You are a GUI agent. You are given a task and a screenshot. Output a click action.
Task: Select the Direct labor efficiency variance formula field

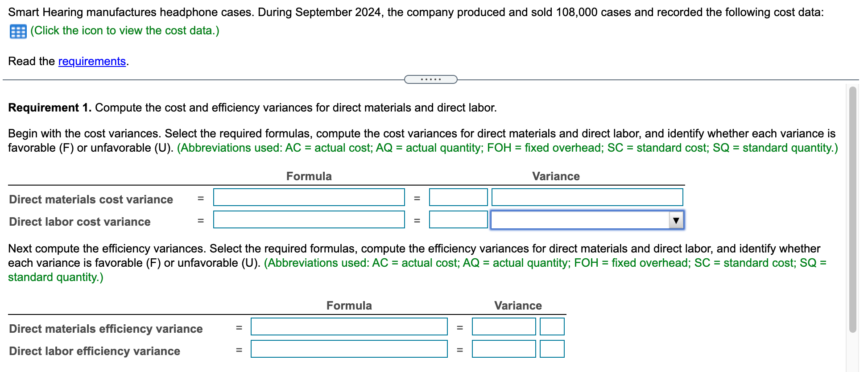[x=350, y=349]
